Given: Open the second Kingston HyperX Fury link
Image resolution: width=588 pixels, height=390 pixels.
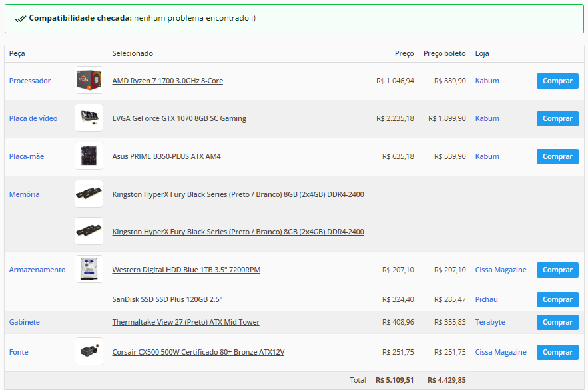Looking at the screenshot, I should click(x=238, y=232).
